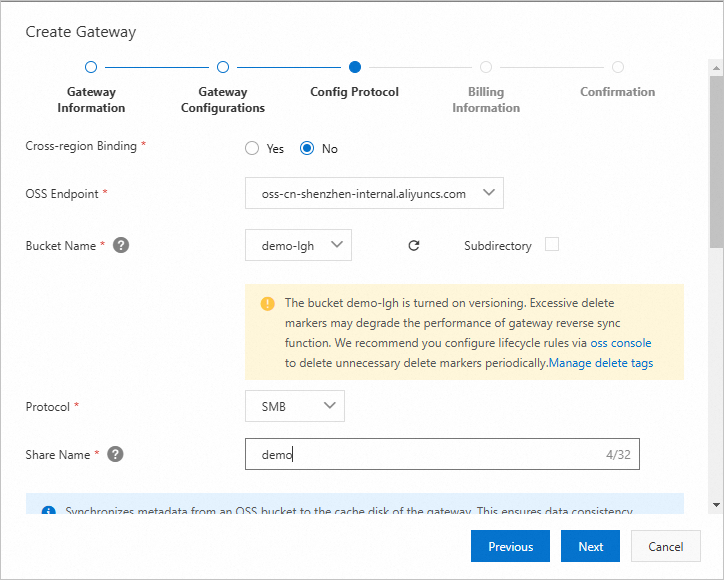
Task: Open the OSS Endpoint dropdown
Action: 374,193
